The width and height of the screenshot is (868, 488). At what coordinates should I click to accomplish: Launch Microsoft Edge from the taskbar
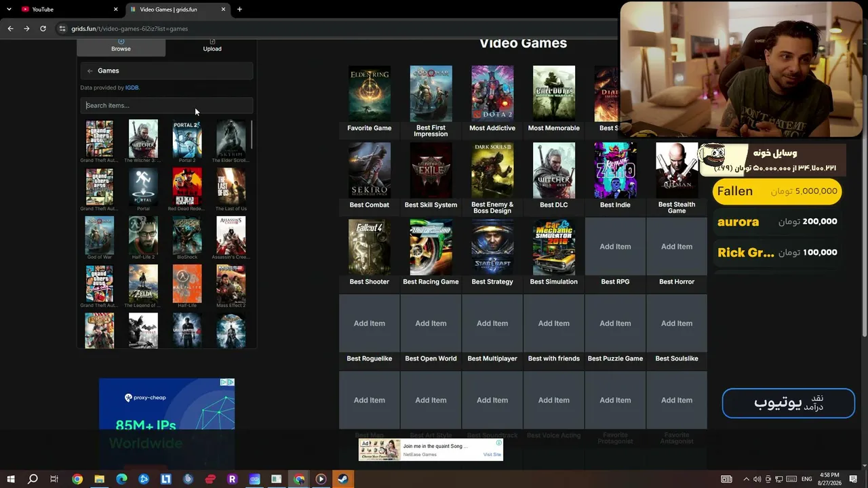[x=121, y=479]
